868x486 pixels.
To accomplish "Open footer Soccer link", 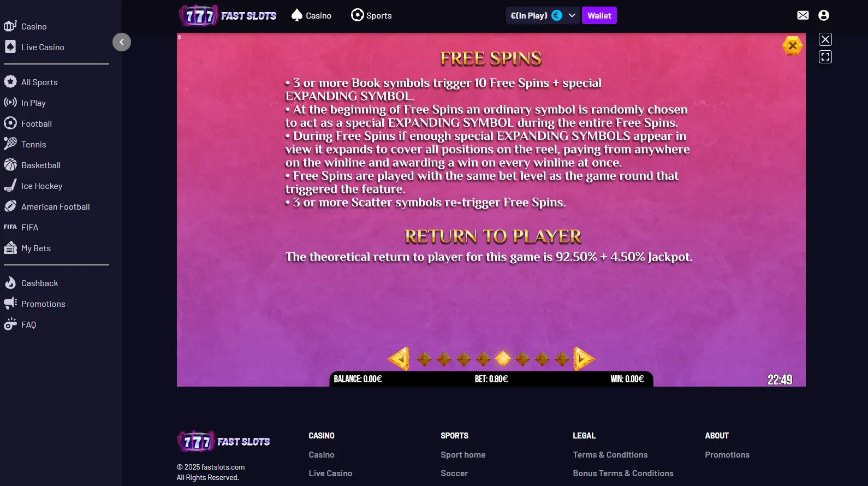I will coord(454,473).
